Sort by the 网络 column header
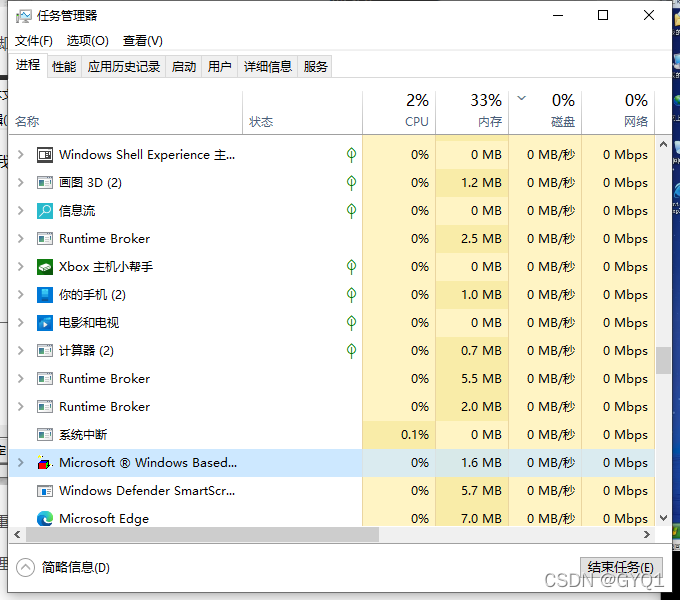Image resolution: width=680 pixels, height=600 pixels. click(x=618, y=111)
